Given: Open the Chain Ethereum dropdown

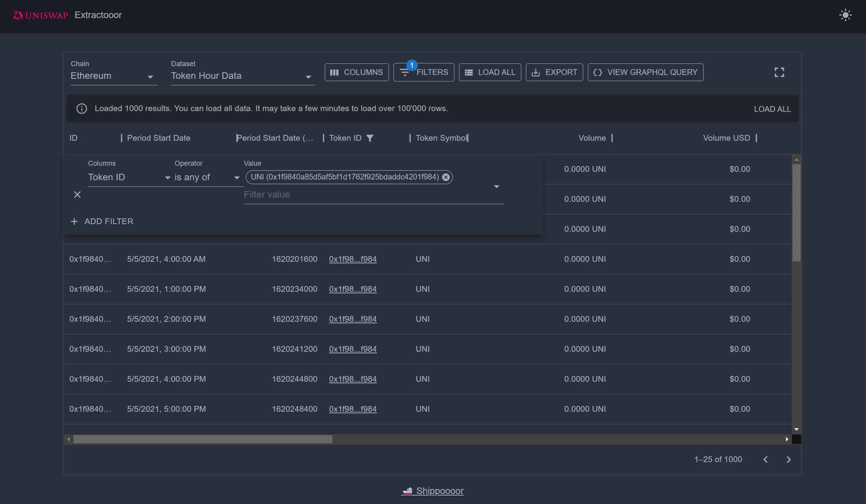Looking at the screenshot, I should (x=113, y=76).
